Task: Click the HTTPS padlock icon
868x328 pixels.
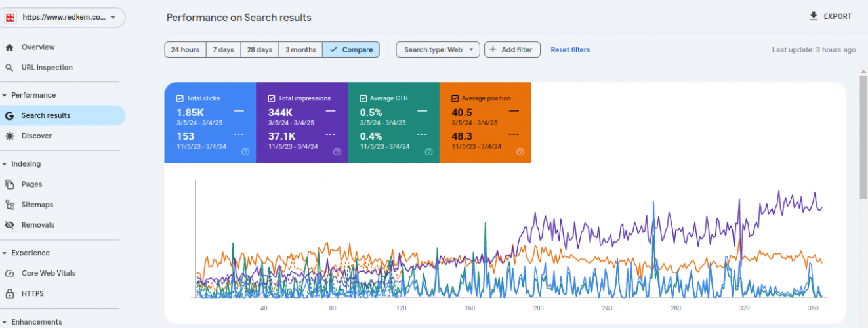Action: [x=9, y=294]
